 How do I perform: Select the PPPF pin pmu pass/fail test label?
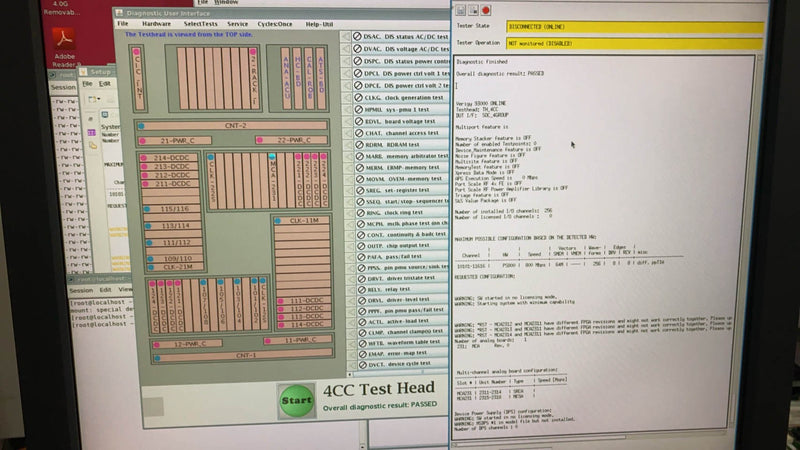point(407,310)
